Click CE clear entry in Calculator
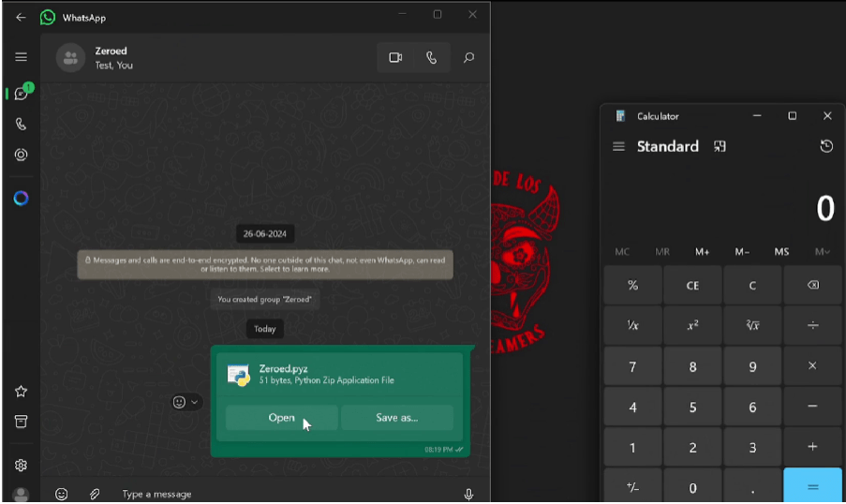 [692, 285]
